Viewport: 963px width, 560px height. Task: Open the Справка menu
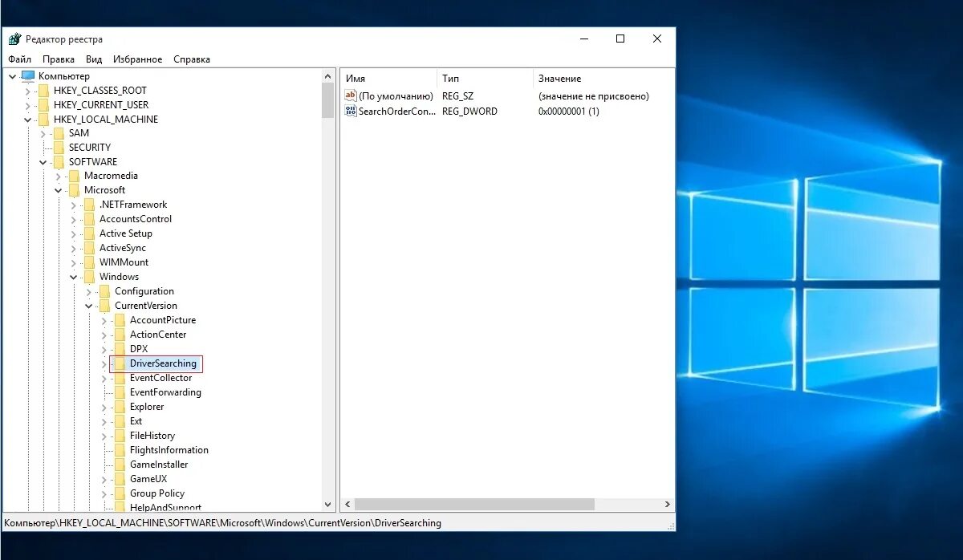point(192,59)
